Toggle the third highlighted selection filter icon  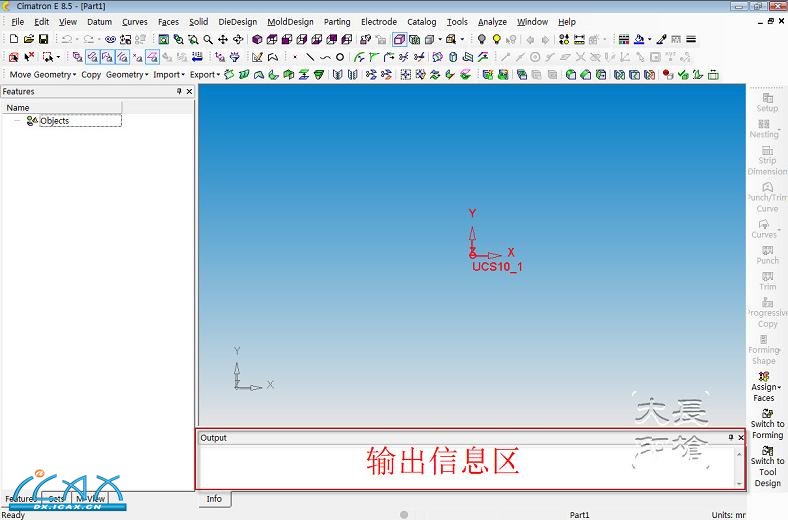[x=123, y=57]
